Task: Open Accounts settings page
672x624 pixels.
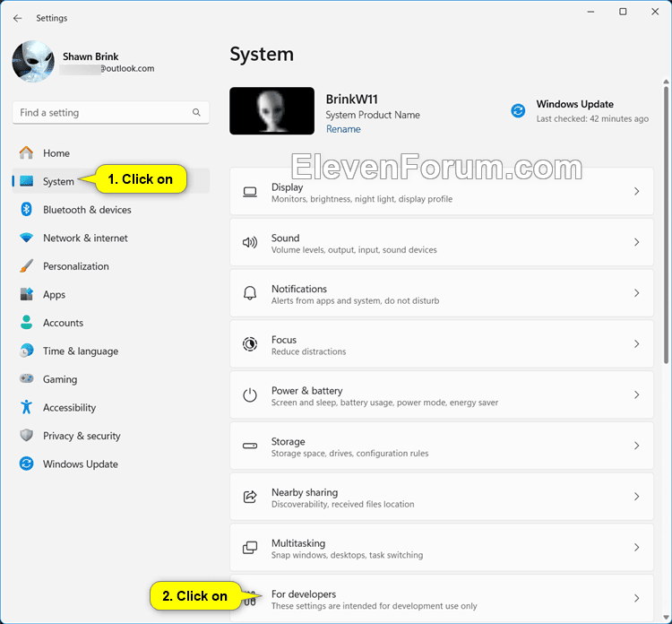Action: [x=110, y=323]
